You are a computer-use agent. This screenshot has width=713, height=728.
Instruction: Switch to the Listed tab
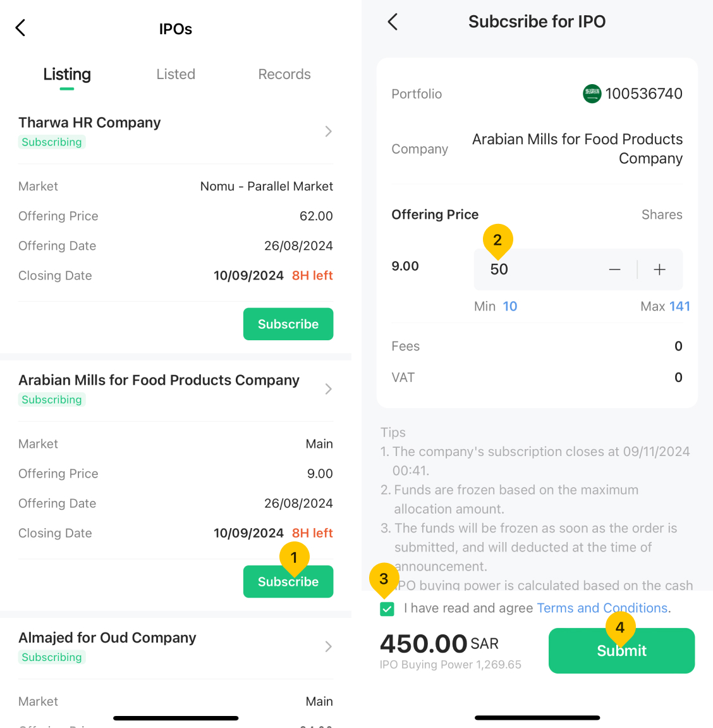point(175,74)
